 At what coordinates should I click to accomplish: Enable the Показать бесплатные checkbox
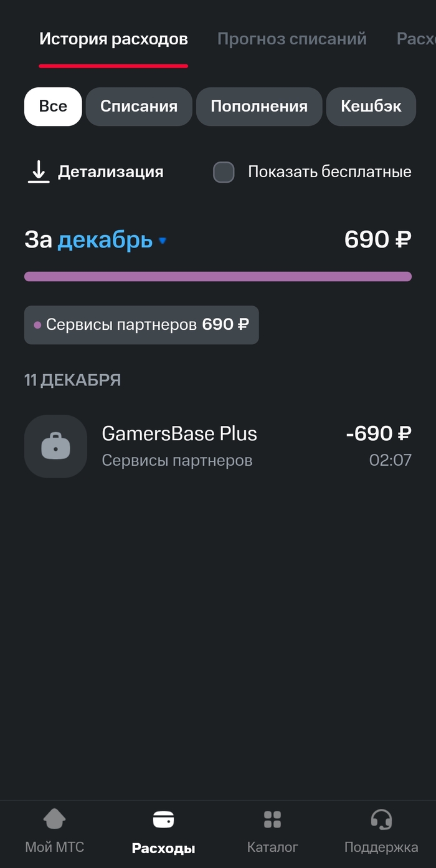point(224,172)
